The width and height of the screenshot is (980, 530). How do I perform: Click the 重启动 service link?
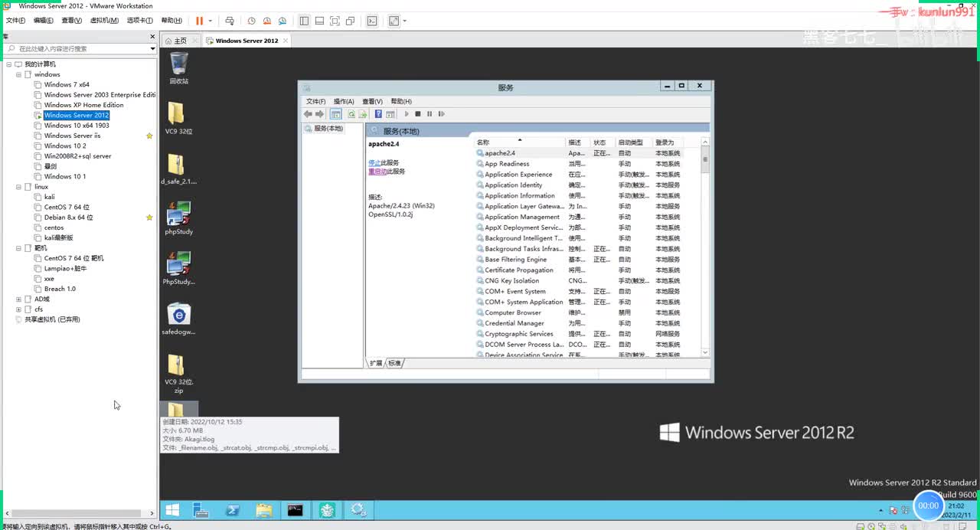click(377, 172)
